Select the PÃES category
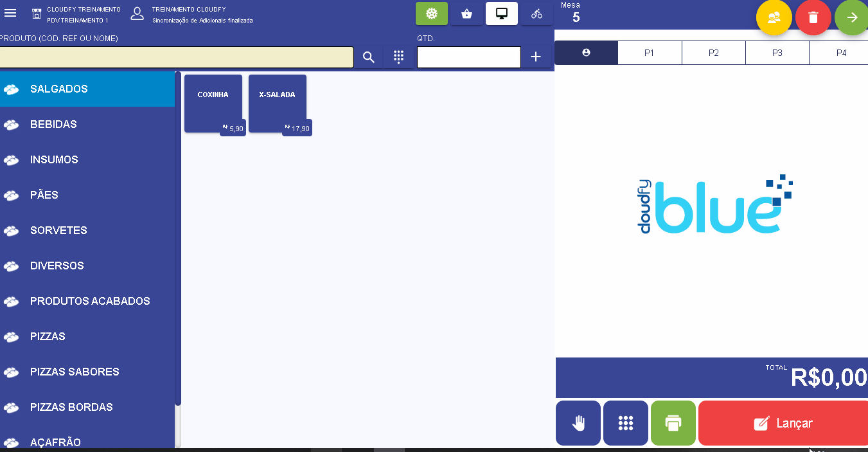Screen dimensions: 868x452 pos(87,195)
